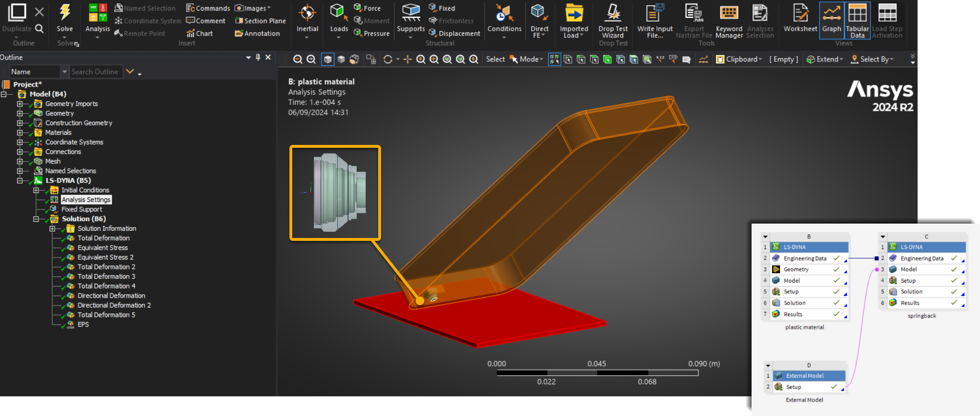This screenshot has height=416, width=980.
Task: Click the shaded exterior cube display icon
Action: tap(328, 59)
